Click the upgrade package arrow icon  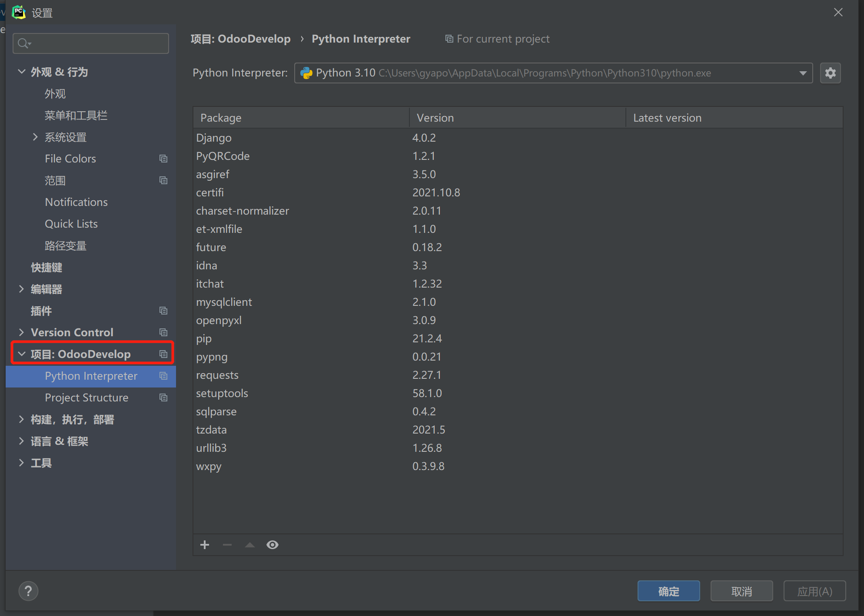point(250,545)
